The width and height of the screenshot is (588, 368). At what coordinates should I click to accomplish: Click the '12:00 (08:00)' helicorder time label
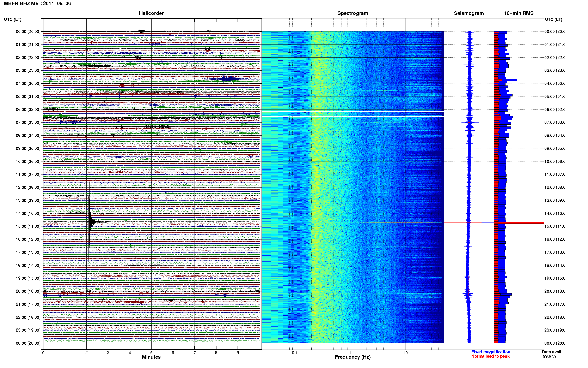pyautogui.click(x=28, y=187)
